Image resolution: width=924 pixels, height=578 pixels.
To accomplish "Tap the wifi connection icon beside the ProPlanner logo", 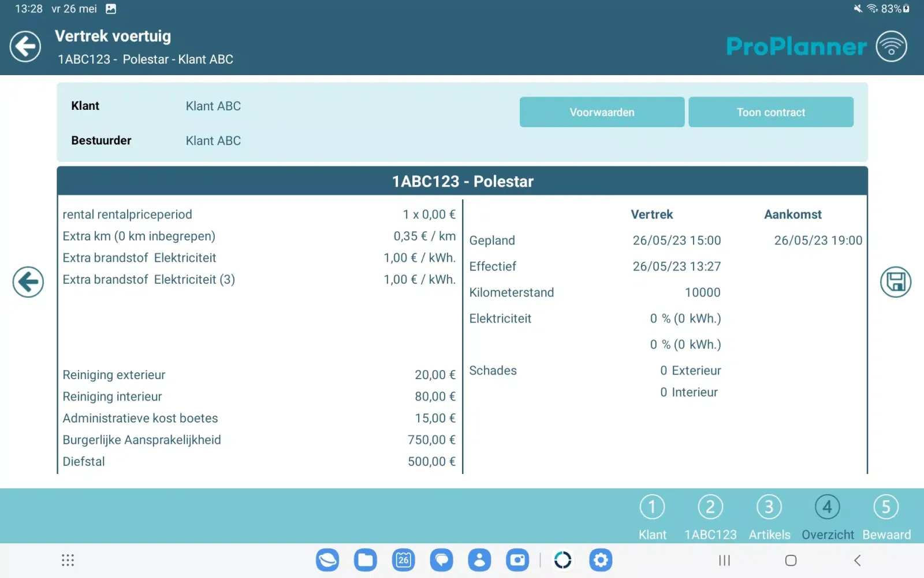I will point(892,46).
